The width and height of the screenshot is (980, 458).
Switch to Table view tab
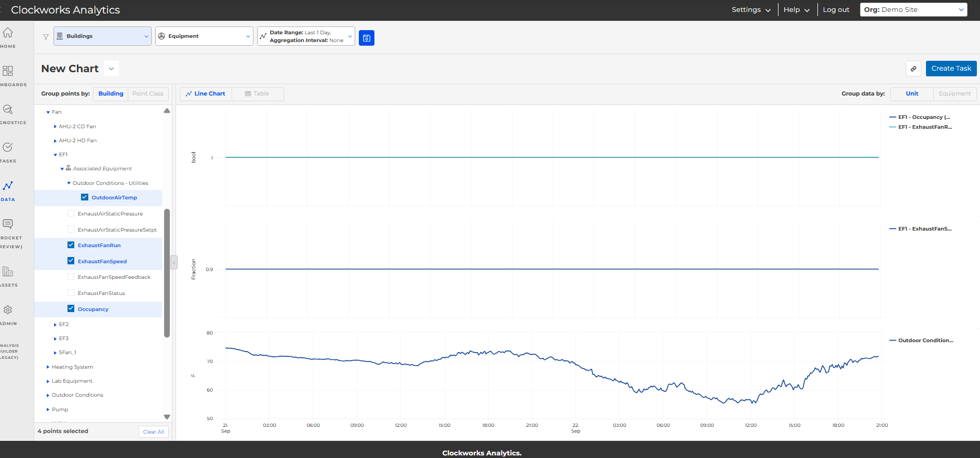pyautogui.click(x=258, y=94)
